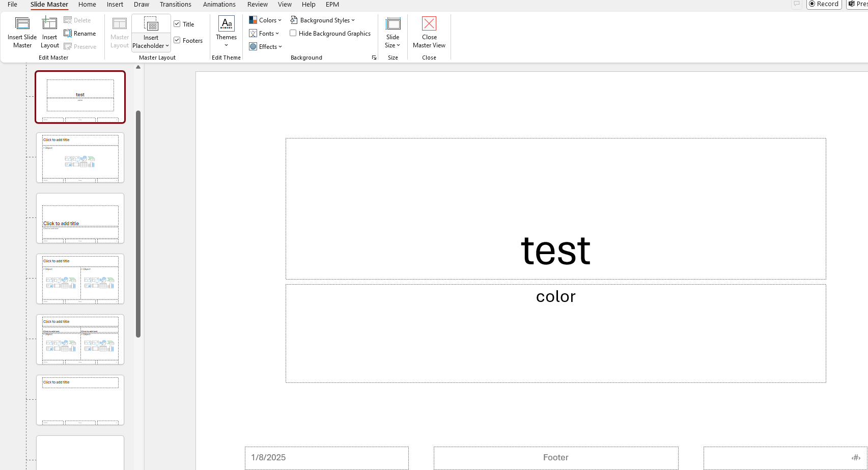Enable Hide Background Graphics
This screenshot has width=868, height=470.
pyautogui.click(x=293, y=33)
